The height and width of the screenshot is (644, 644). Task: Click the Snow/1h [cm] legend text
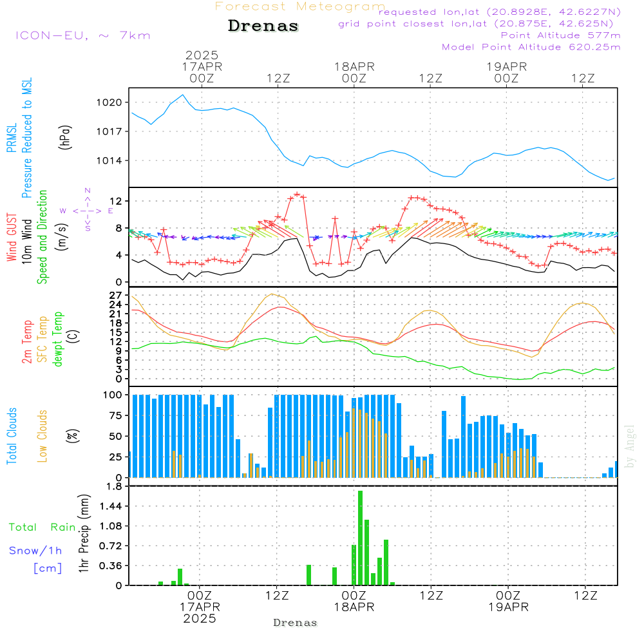[36, 559]
